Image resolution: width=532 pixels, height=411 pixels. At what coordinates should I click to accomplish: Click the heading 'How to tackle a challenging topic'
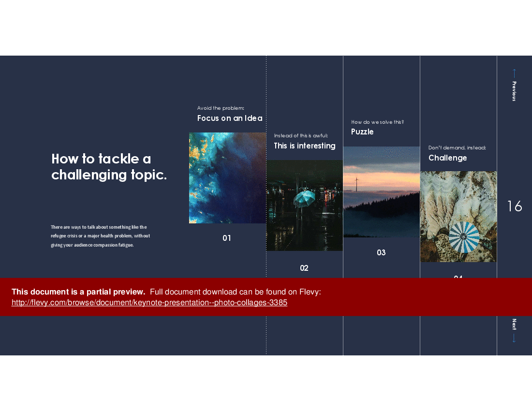108,166
